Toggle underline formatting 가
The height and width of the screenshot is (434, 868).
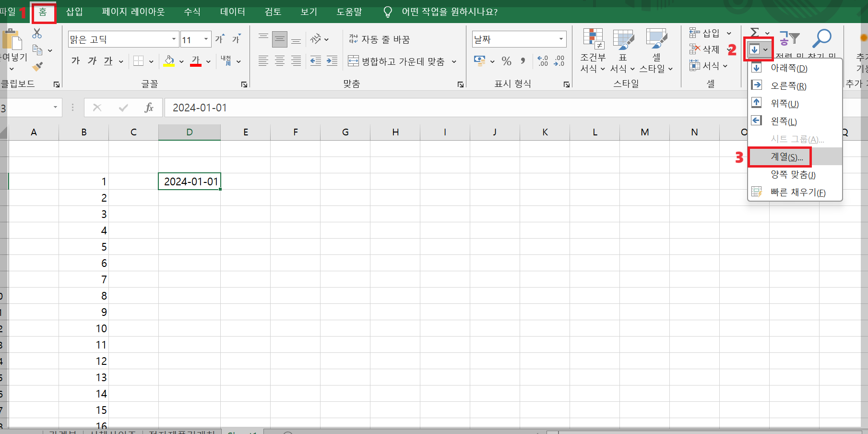[x=108, y=61]
